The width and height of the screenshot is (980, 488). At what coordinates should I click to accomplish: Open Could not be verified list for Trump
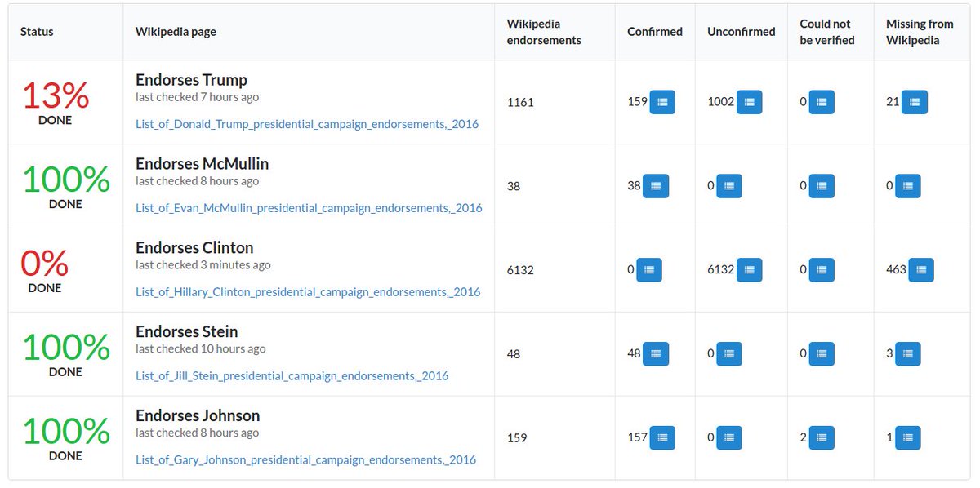coord(822,102)
